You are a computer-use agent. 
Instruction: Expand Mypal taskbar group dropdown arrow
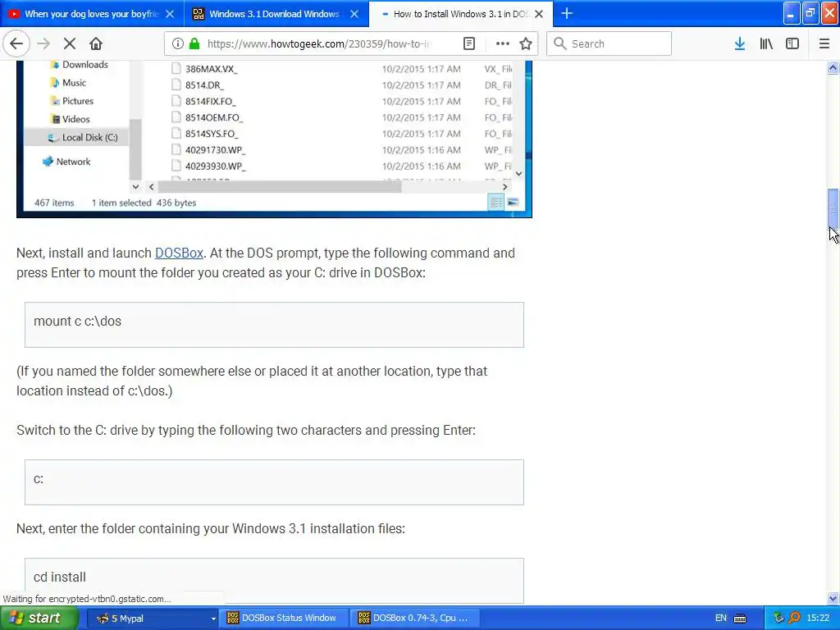point(213,619)
